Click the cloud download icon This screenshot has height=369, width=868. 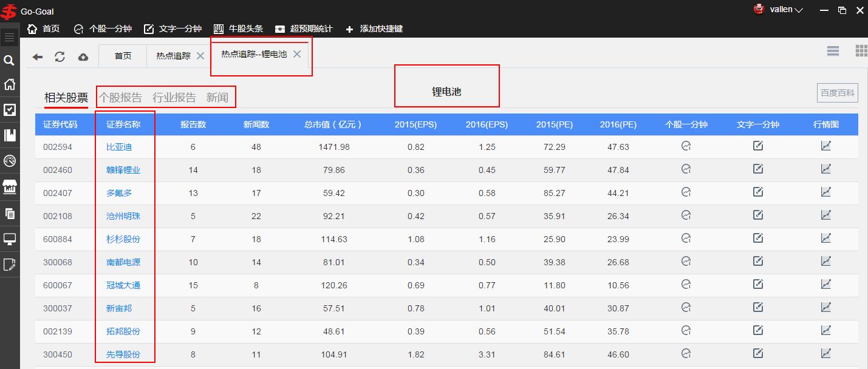point(83,56)
